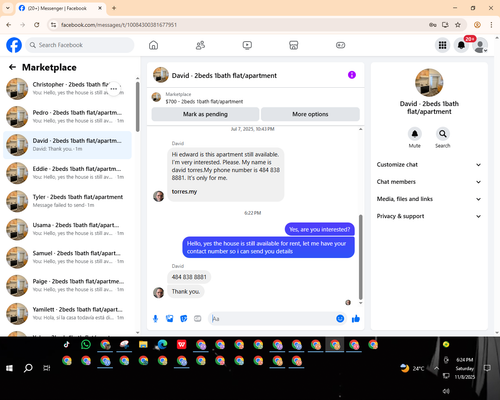Open Tyler's failed message conversation
Viewport: 500px width, 400px height.
pos(67,201)
